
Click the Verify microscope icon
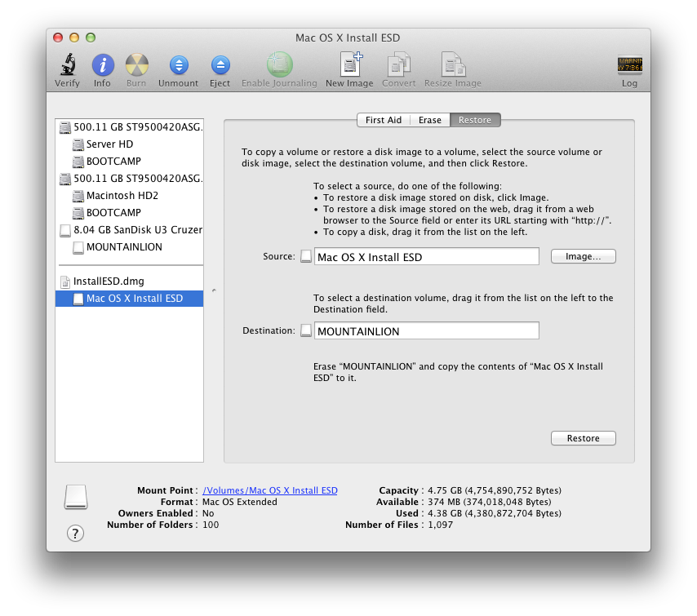[67, 65]
